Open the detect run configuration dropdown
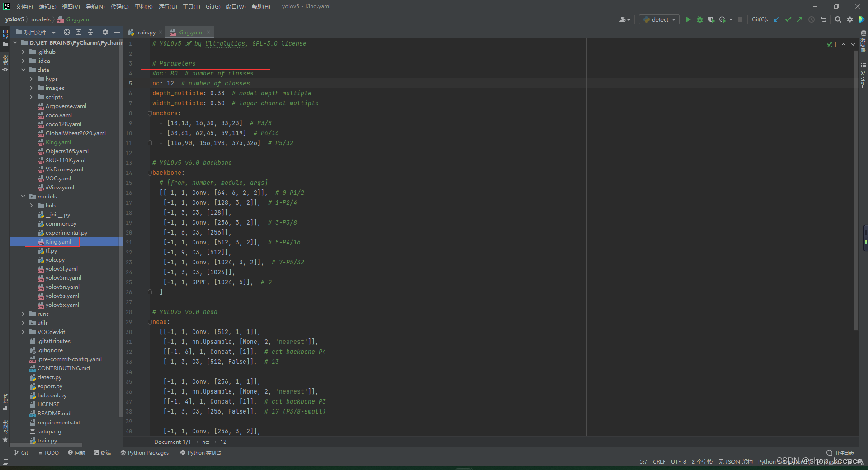868x470 pixels. tap(659, 19)
